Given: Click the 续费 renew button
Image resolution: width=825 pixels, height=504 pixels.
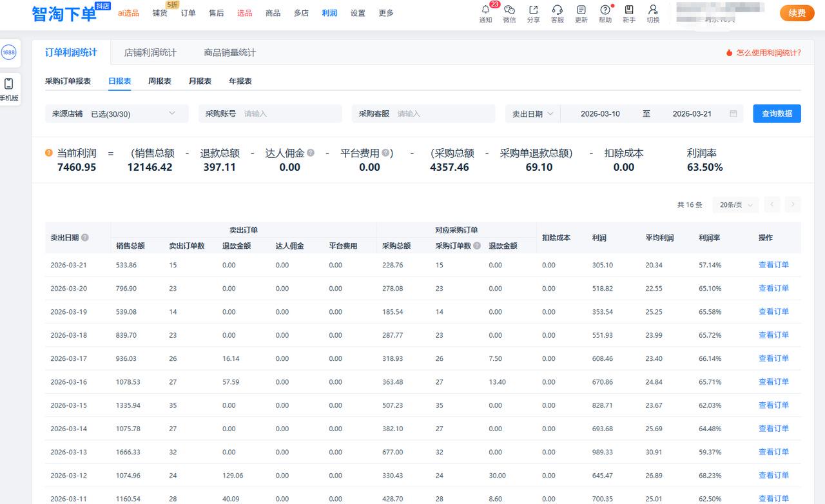Looking at the screenshot, I should 797,13.
